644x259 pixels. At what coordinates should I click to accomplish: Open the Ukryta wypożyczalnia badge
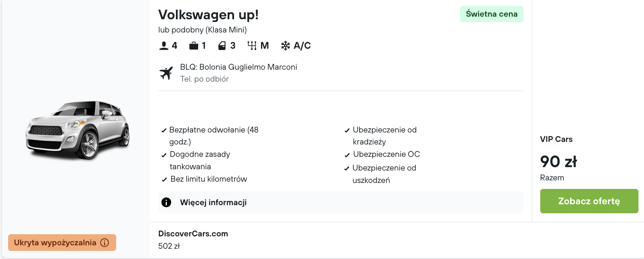(x=56, y=243)
